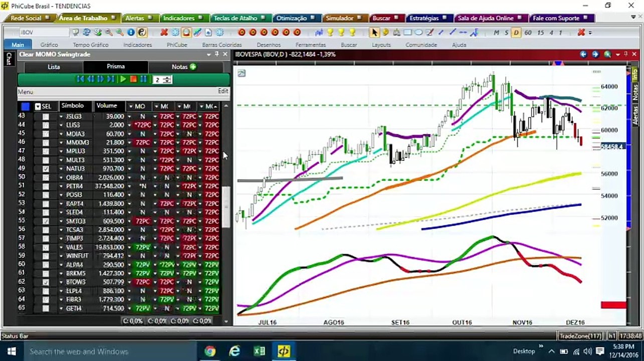The height and width of the screenshot is (361, 644).
Task: Open dropdown arrow beside VALE5 symbol
Action: (61, 247)
